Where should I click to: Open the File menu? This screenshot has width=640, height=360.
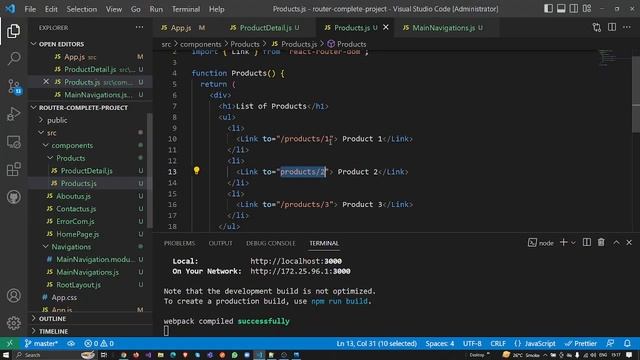tap(30, 9)
